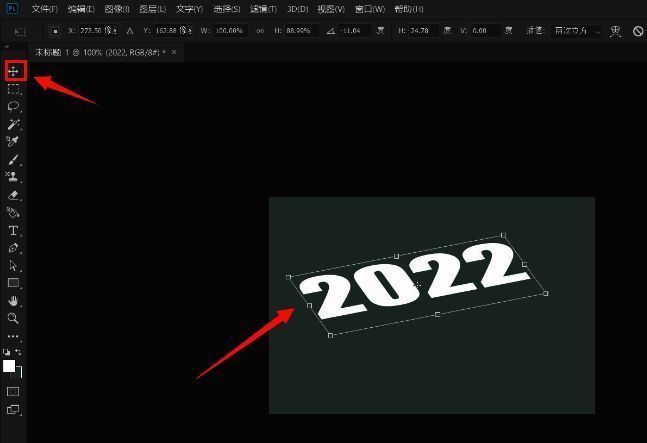Open the 帮助(H) menu
This screenshot has width=647, height=443.
(x=409, y=9)
